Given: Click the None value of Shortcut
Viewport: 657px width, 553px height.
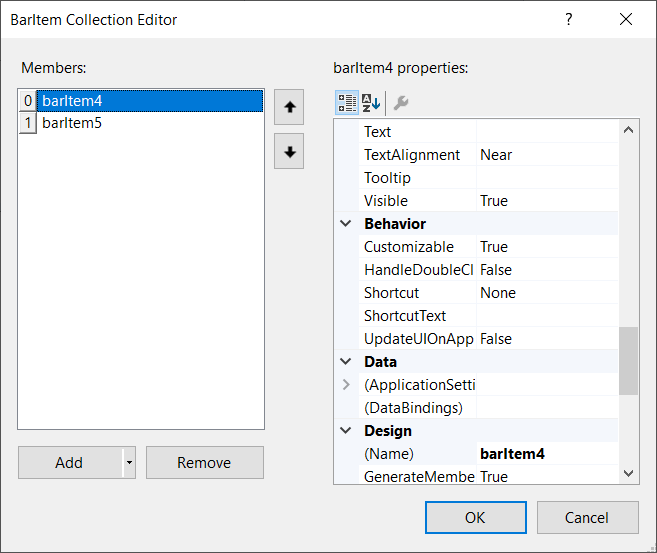Looking at the screenshot, I should click(498, 293).
